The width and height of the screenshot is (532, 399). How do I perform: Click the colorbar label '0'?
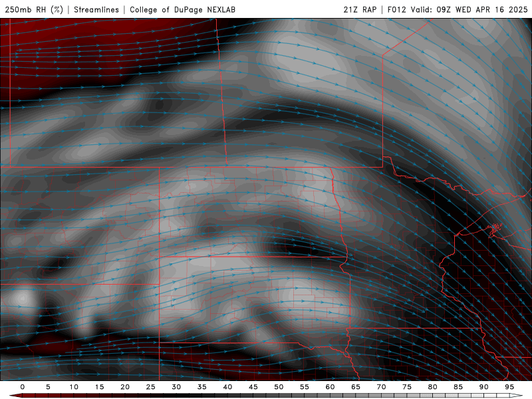click(x=23, y=387)
